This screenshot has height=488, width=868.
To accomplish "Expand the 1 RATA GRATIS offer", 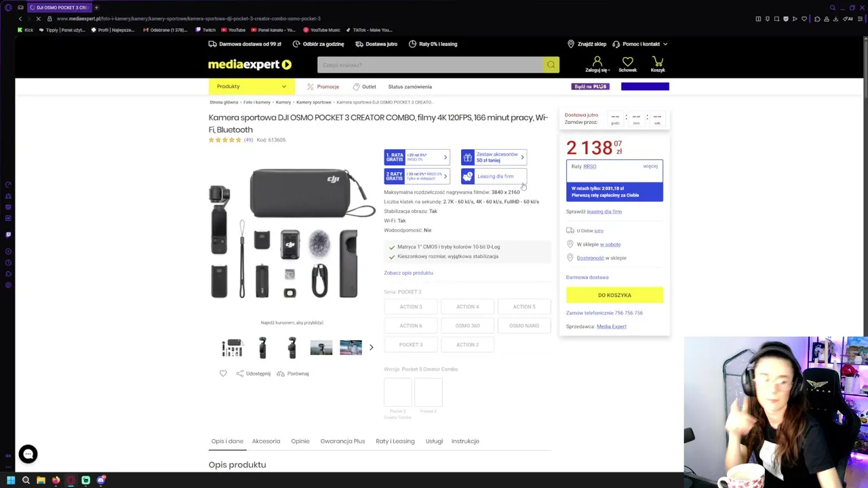I will coord(416,157).
